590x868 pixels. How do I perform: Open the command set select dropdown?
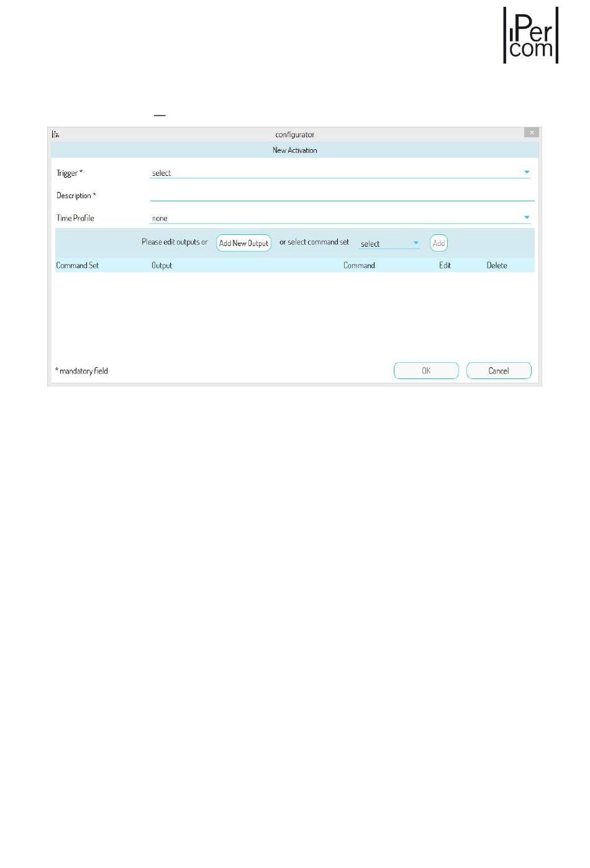pyautogui.click(x=389, y=244)
